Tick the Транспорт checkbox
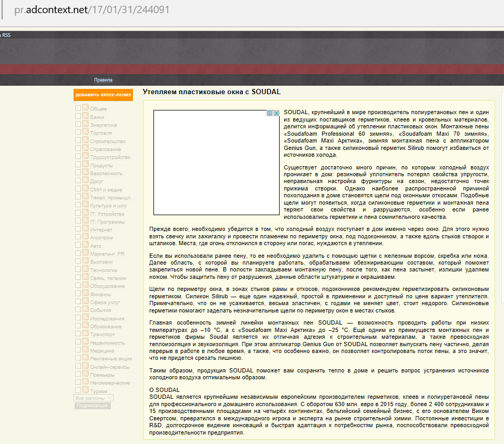504x444 pixels. [78, 334]
